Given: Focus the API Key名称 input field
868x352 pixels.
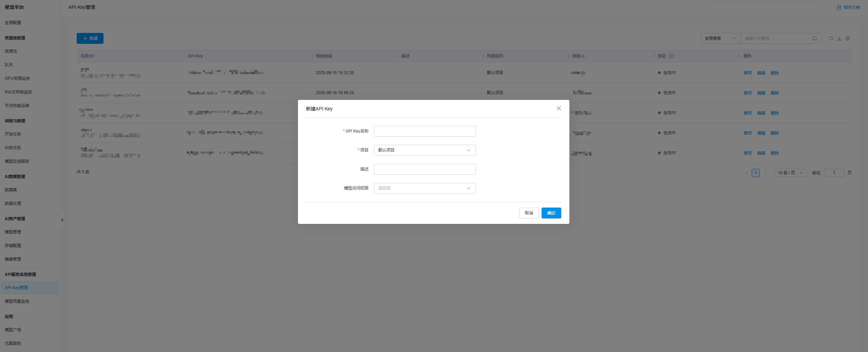Looking at the screenshot, I should click(424, 131).
